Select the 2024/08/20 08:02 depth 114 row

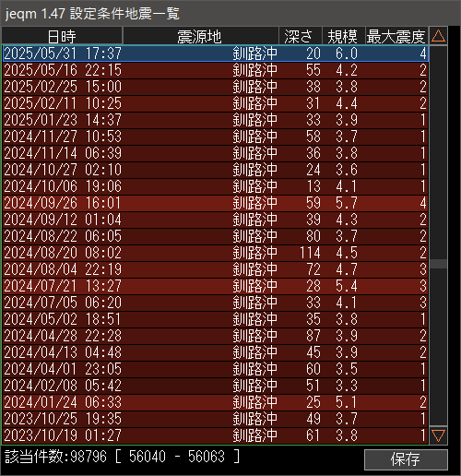(x=215, y=253)
